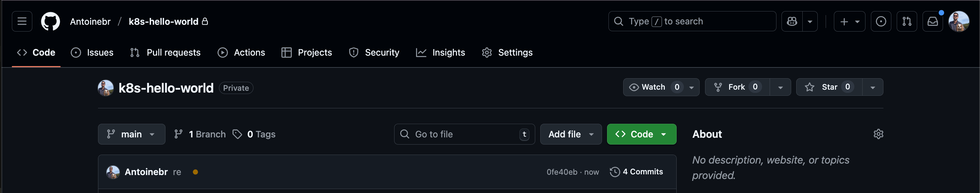This screenshot has height=193, width=980.
Task: Edit About details with gear icon
Action: [x=878, y=134]
